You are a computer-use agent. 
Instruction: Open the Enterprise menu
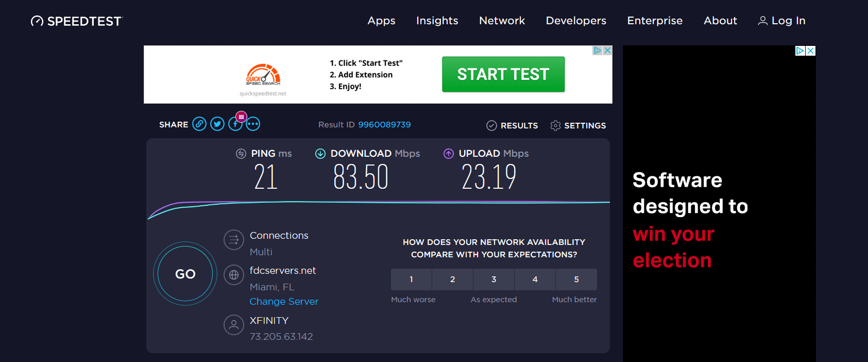coord(655,21)
